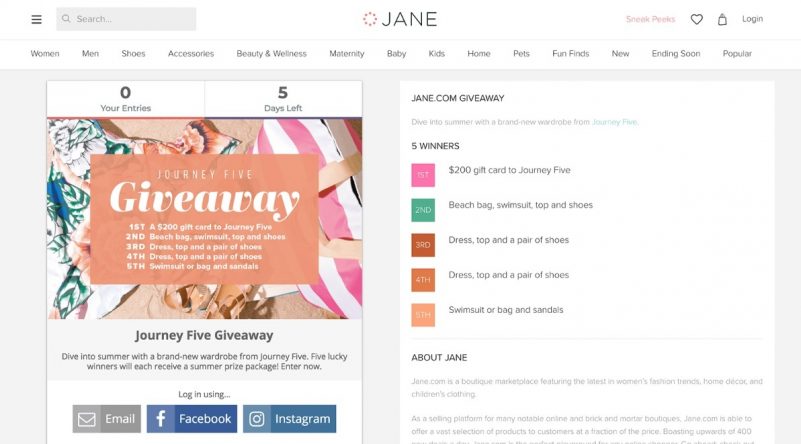Click the Sneak Peeks link
801x444 pixels.
coord(650,19)
